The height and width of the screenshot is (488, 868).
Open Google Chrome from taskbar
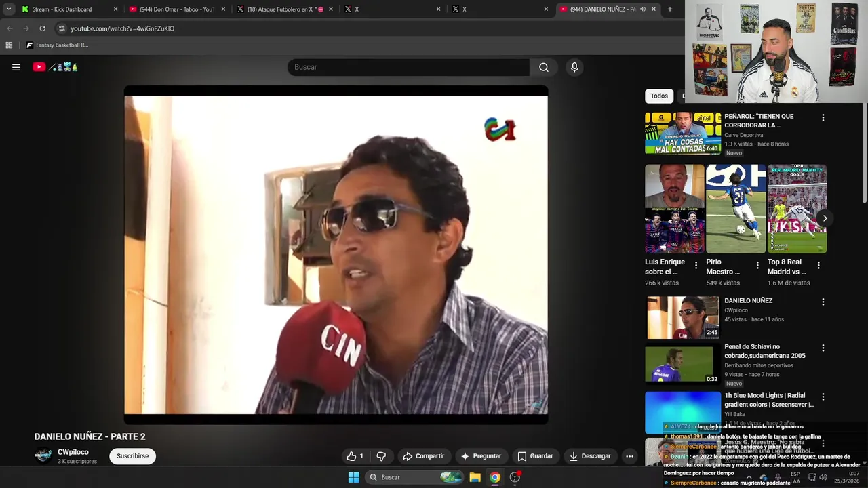[495, 477]
